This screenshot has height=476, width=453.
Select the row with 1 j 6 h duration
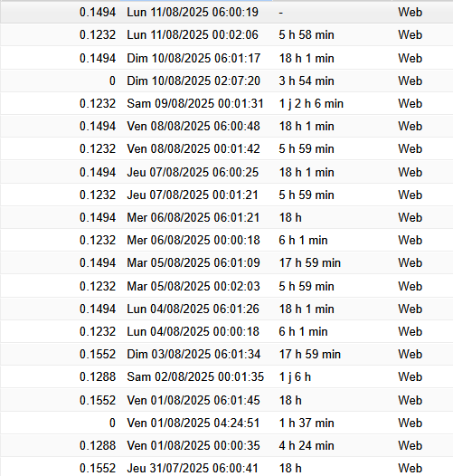point(226,377)
